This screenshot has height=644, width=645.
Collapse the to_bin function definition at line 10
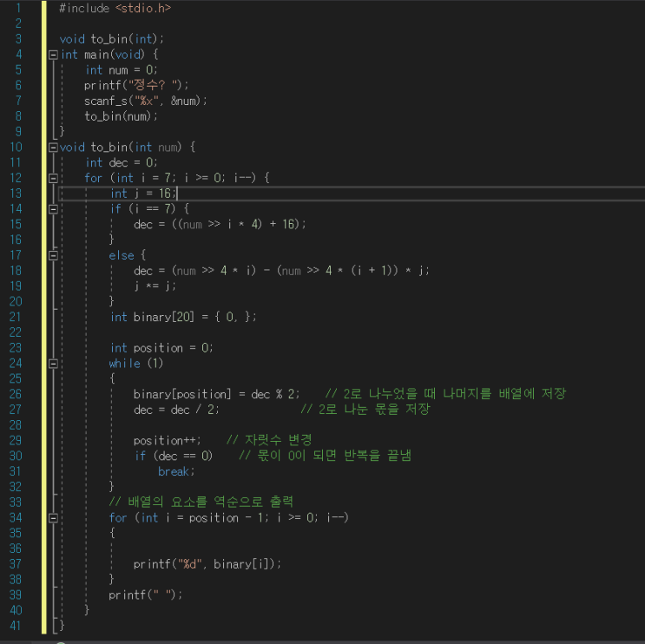click(53, 148)
